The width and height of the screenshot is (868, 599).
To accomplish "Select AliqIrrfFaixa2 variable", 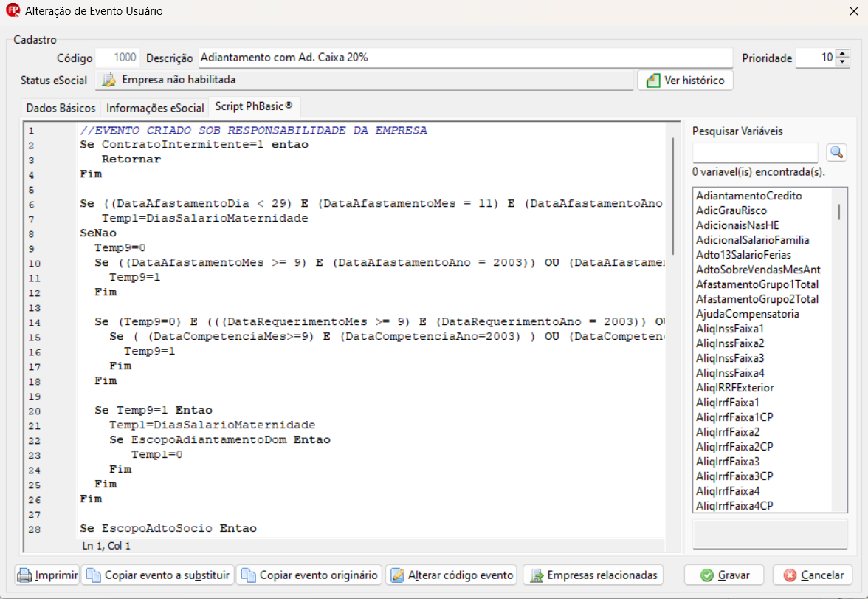I will point(728,432).
